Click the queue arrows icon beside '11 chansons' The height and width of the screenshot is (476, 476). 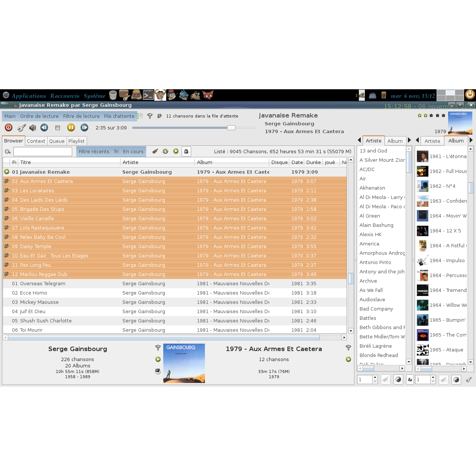click(x=160, y=116)
